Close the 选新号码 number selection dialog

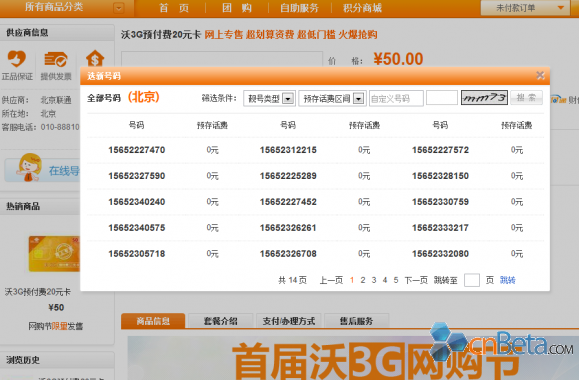coord(540,75)
